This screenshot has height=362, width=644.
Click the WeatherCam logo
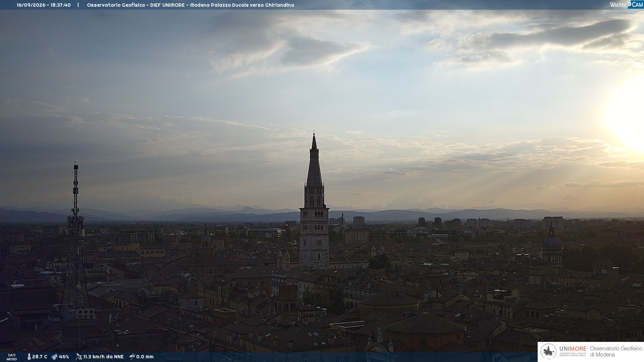(627, 4)
